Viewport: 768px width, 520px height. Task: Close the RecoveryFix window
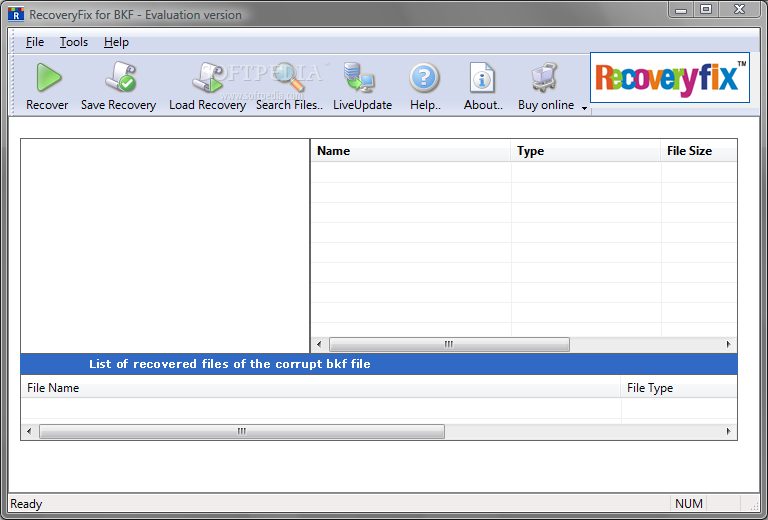pyautogui.click(x=739, y=10)
